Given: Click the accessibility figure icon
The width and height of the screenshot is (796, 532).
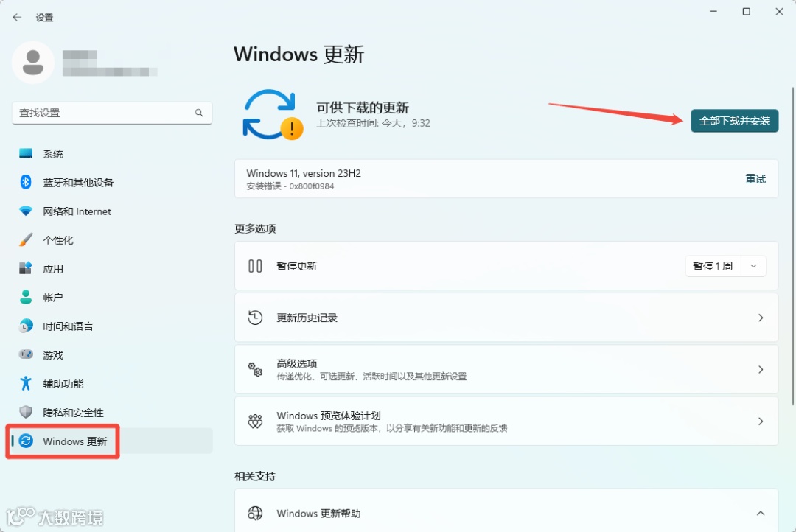Looking at the screenshot, I should click(x=26, y=383).
